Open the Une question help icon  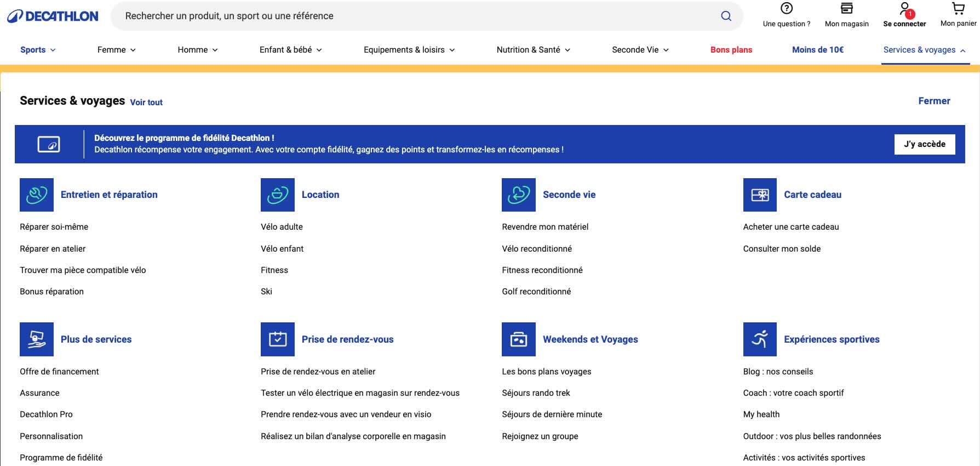(787, 8)
